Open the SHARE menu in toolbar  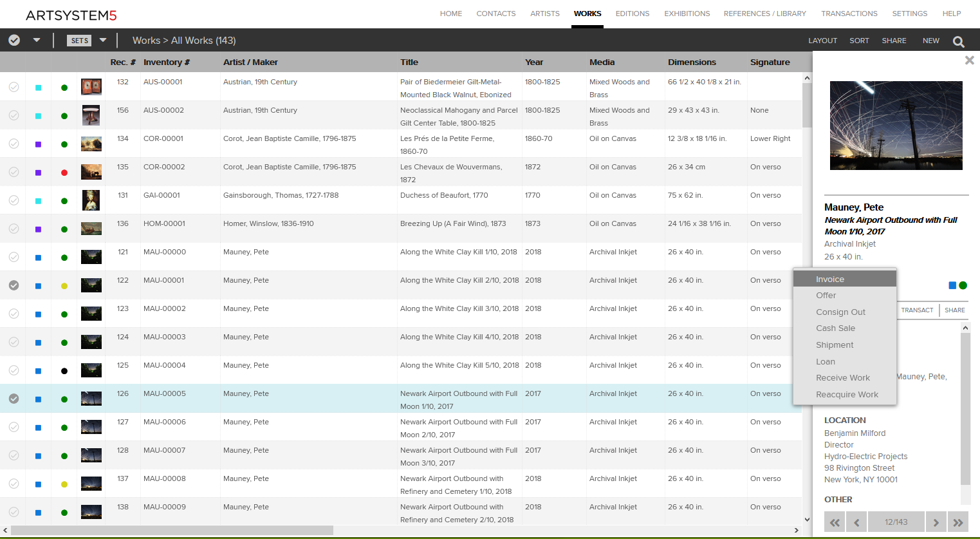pos(894,41)
